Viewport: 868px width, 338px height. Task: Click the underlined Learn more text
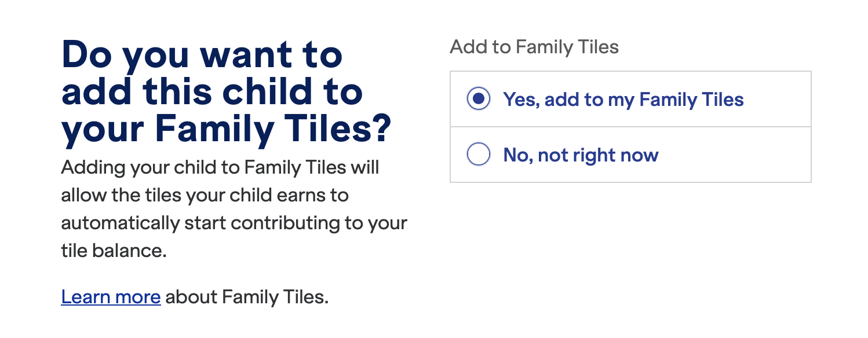tap(110, 297)
